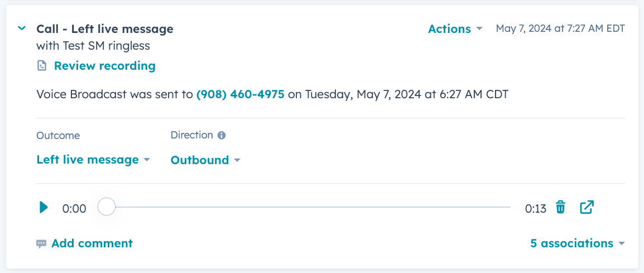Click the caret arrow beside Actions
This screenshot has height=273, width=644.
pyautogui.click(x=479, y=29)
